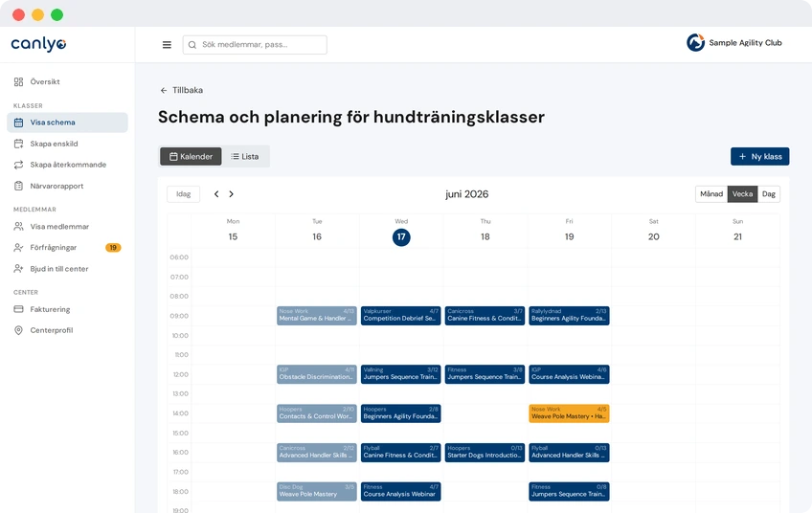Open Tuesday Mental Game & Handler class
The image size is (812, 513).
[317, 316]
